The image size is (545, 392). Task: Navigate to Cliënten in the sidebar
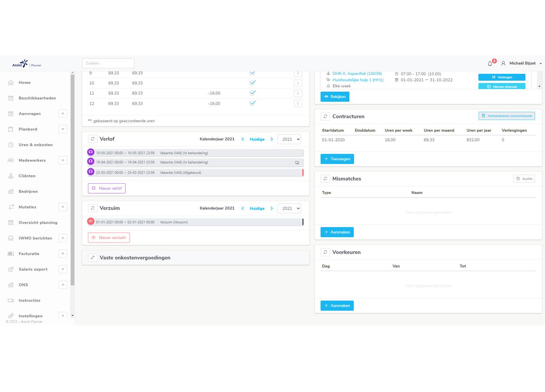coord(27,176)
